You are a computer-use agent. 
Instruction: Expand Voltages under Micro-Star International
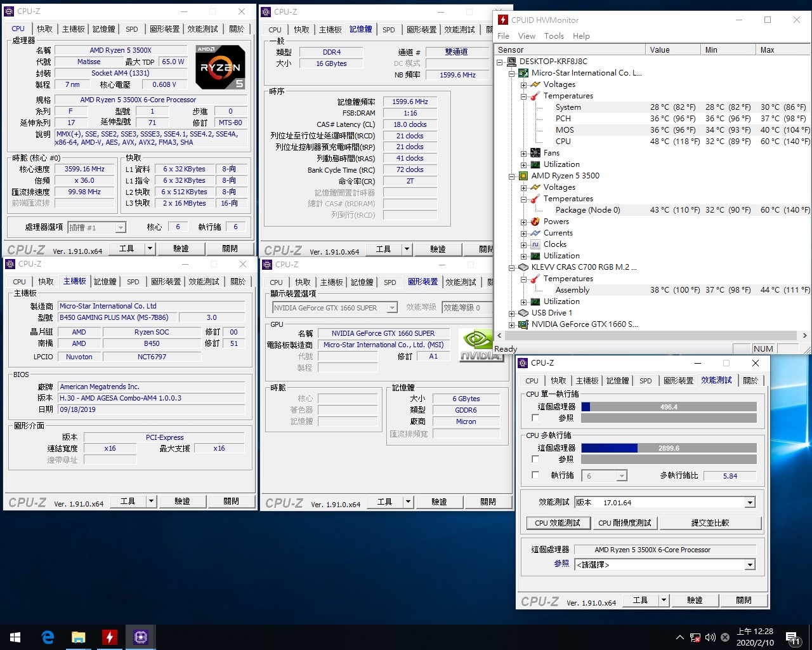(x=523, y=84)
